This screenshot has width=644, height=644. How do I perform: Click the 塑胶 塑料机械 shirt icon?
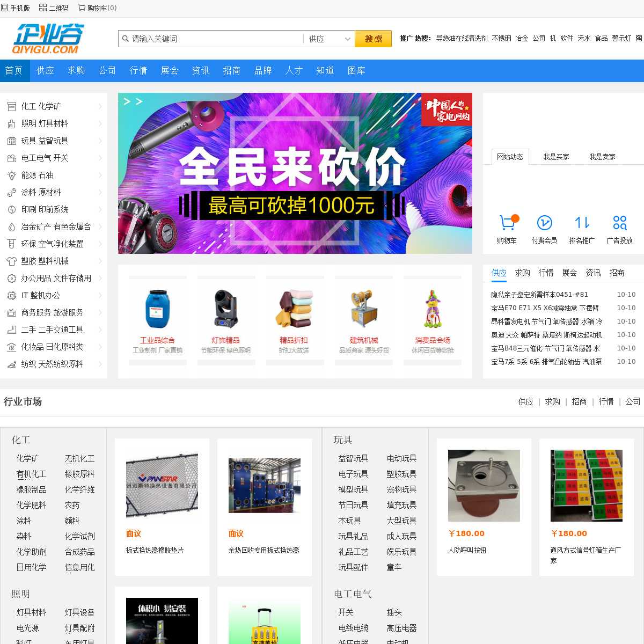pos(12,261)
